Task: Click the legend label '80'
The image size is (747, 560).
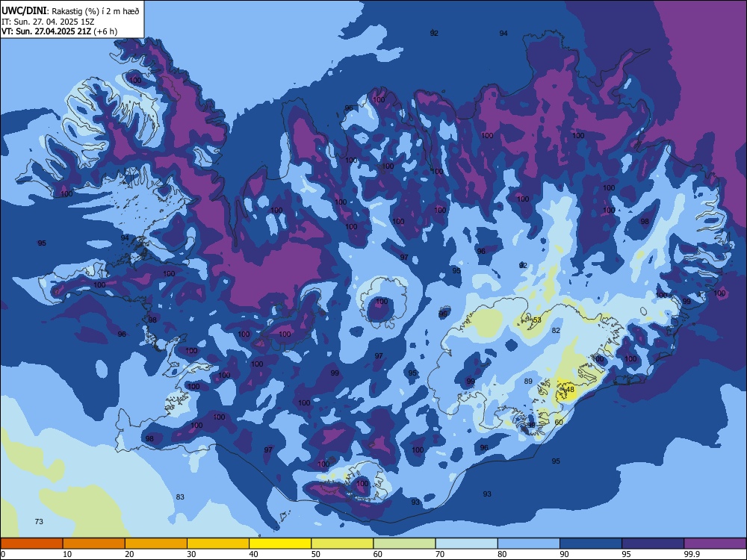Action: coord(502,554)
